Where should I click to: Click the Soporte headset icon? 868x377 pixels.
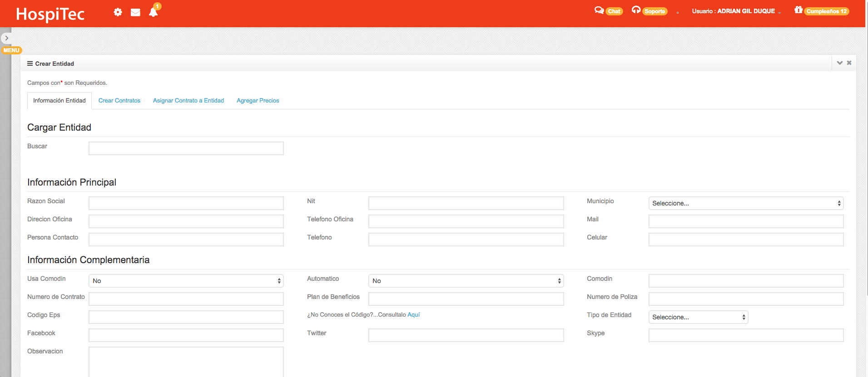(x=636, y=10)
